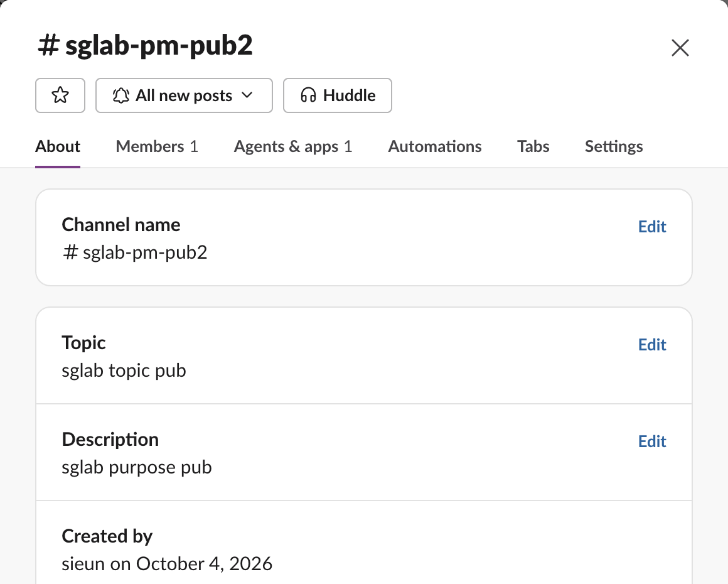
Task: Open the All new posts notification dropdown
Action: coord(184,95)
